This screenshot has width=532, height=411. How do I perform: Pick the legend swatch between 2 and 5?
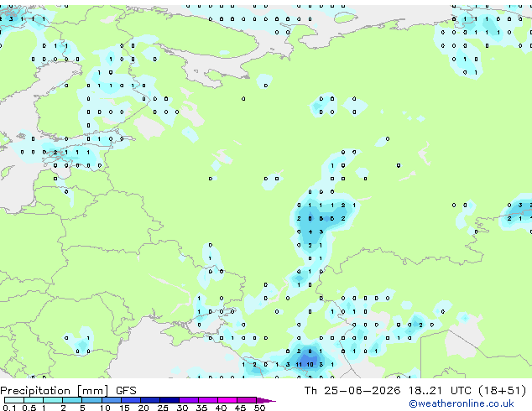pyautogui.click(x=72, y=400)
